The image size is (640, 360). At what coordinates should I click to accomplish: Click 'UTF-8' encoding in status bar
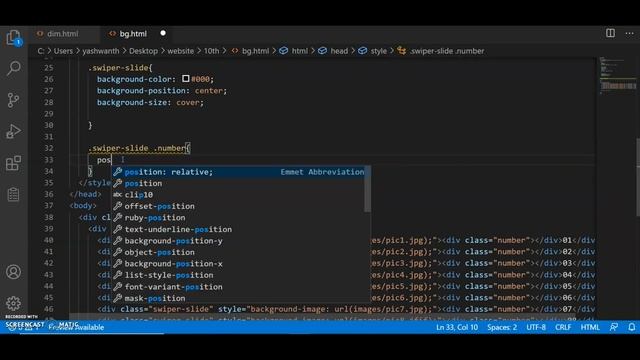(x=536, y=327)
